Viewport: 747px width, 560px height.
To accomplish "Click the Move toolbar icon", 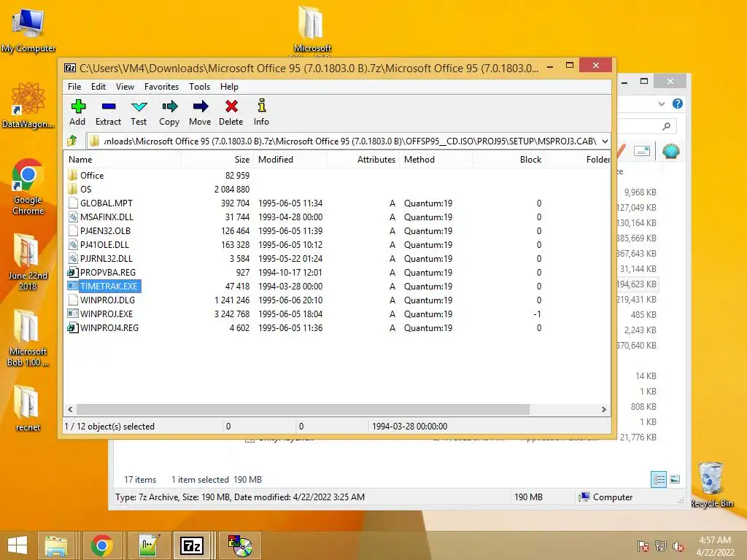I will 200,112.
